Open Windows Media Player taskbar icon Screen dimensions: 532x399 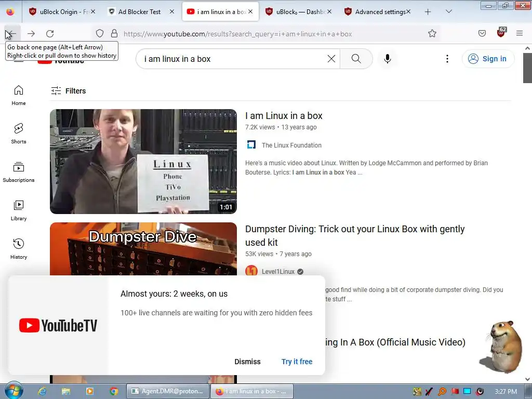coord(89,391)
